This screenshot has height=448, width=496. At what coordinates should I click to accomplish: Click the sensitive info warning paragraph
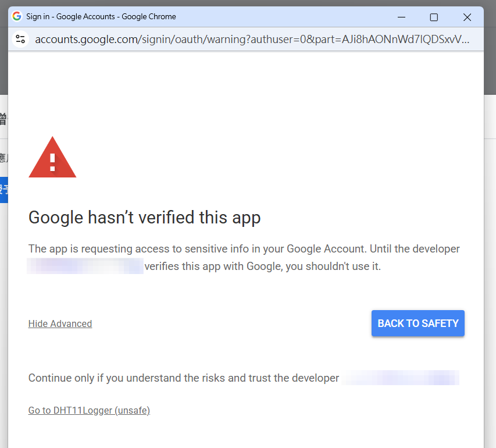pos(244,249)
